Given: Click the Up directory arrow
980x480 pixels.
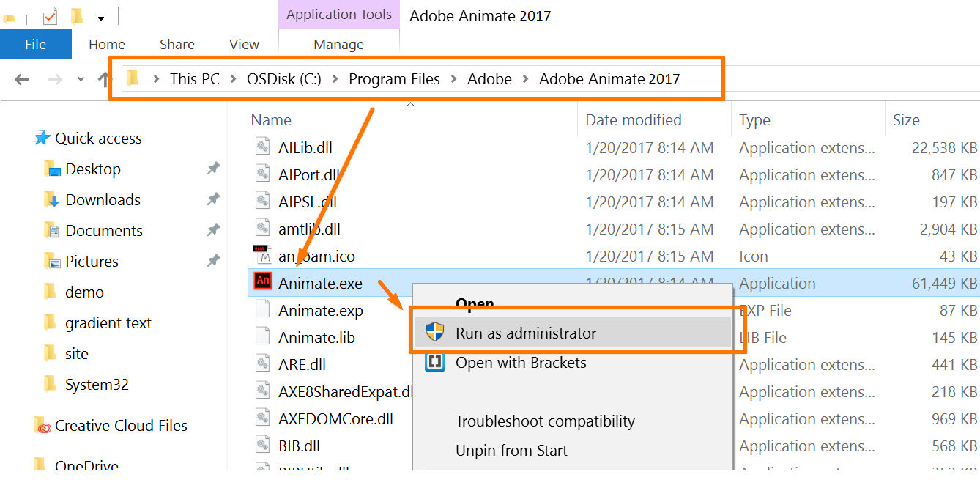Looking at the screenshot, I should click(104, 79).
